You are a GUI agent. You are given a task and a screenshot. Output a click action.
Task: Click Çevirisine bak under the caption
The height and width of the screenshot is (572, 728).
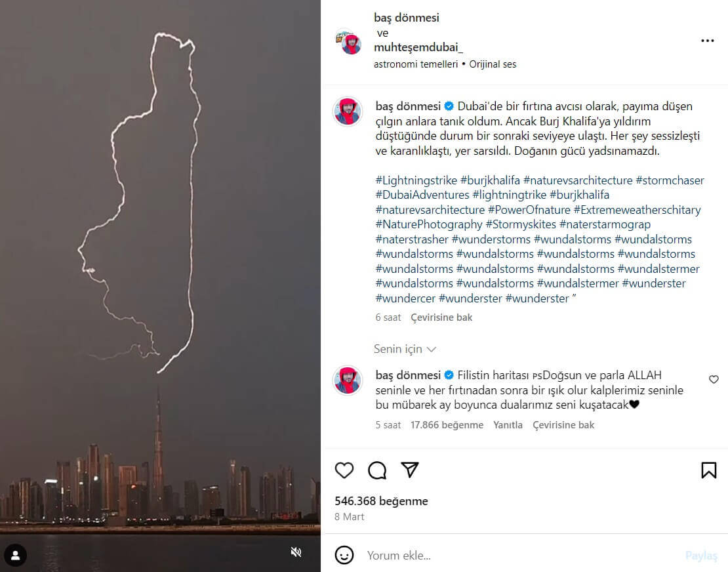pos(441,317)
